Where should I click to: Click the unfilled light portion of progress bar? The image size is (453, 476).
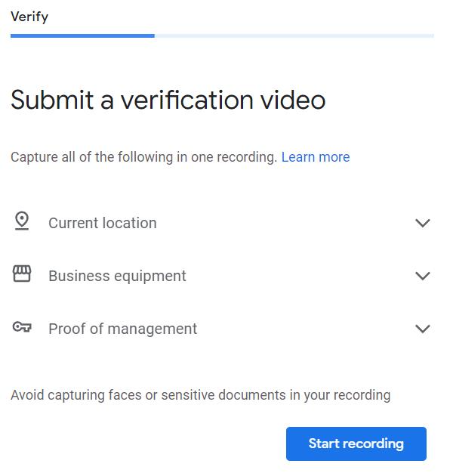[x=294, y=35]
